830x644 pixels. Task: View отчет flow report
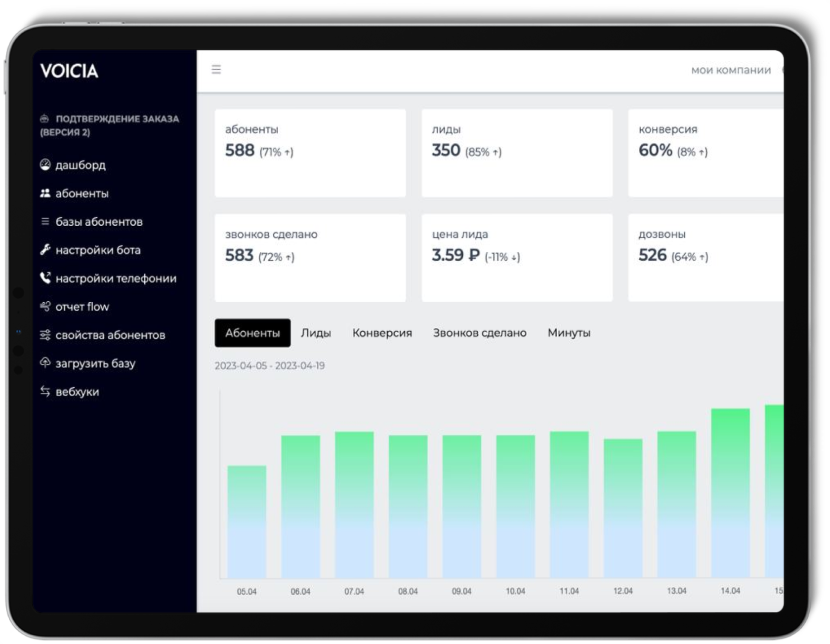82,307
